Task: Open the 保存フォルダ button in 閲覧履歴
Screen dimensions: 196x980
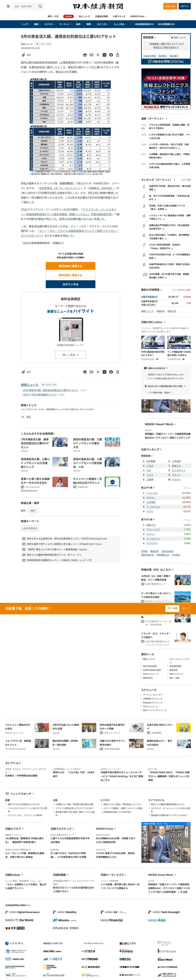Action: click(179, 37)
